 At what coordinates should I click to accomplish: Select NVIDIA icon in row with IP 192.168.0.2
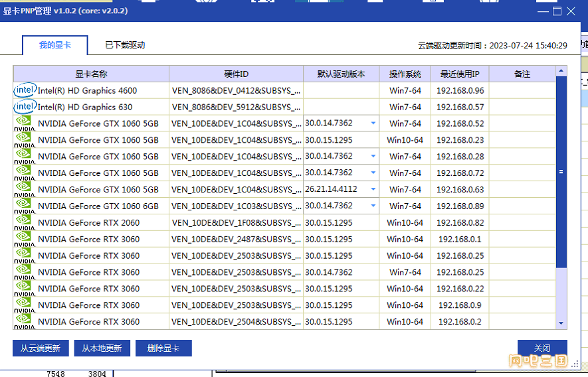pyautogui.click(x=25, y=321)
